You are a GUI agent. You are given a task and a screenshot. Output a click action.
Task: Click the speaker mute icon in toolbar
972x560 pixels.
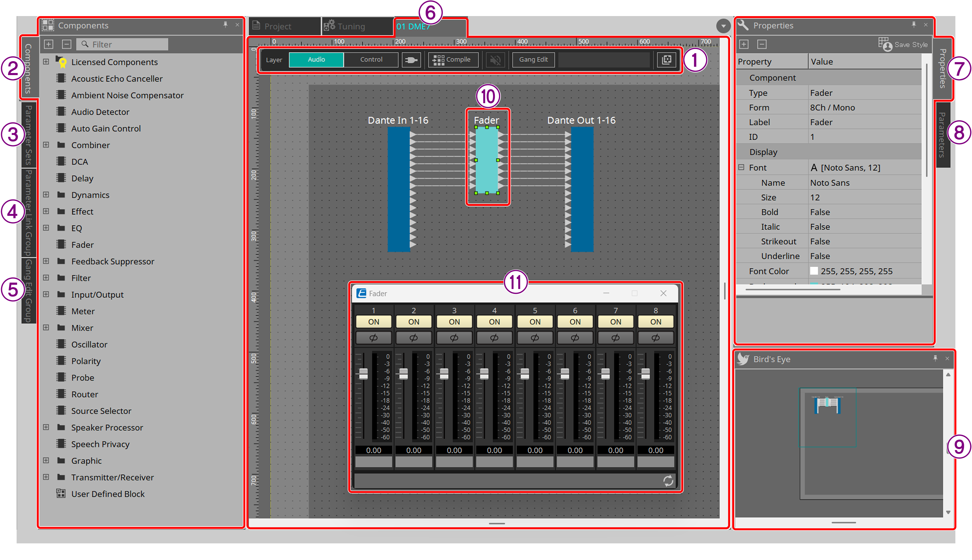(x=496, y=60)
